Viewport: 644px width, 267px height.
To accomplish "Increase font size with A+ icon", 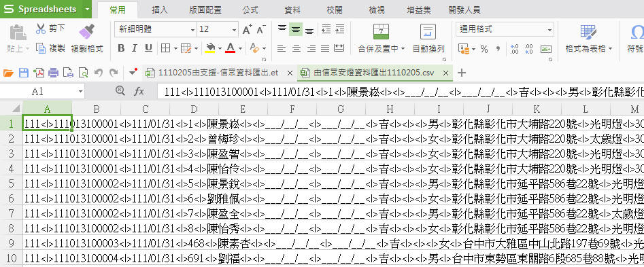I will coord(248,29).
